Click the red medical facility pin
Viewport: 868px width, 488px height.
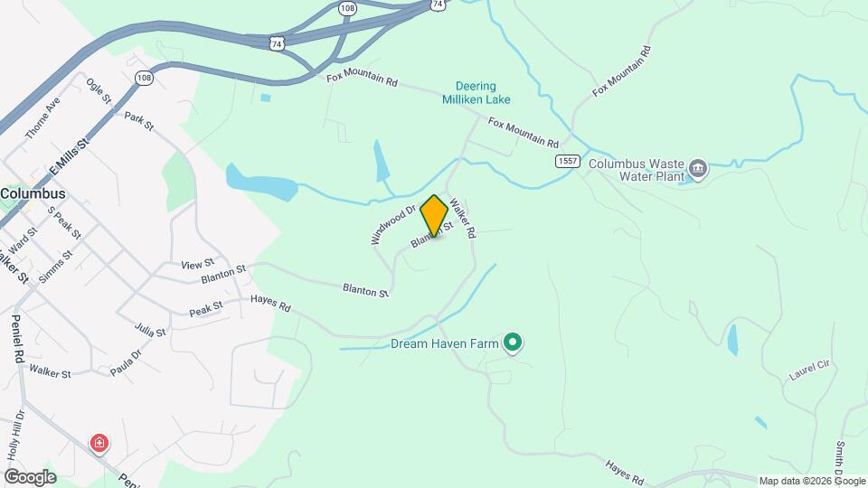[x=99, y=444]
